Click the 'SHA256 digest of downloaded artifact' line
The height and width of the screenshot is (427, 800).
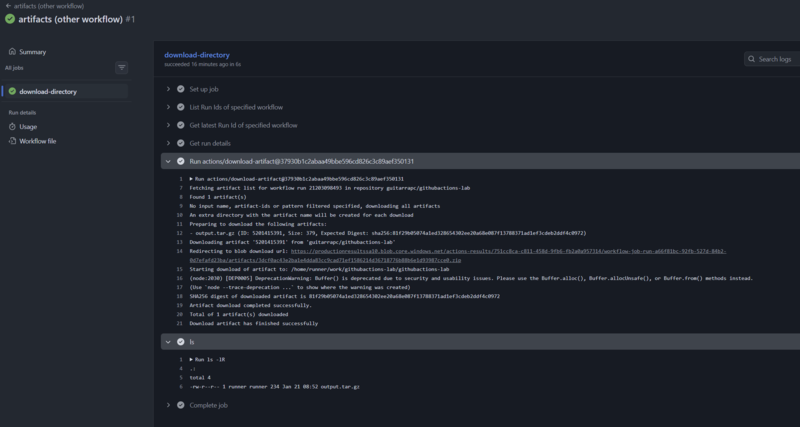pos(344,296)
